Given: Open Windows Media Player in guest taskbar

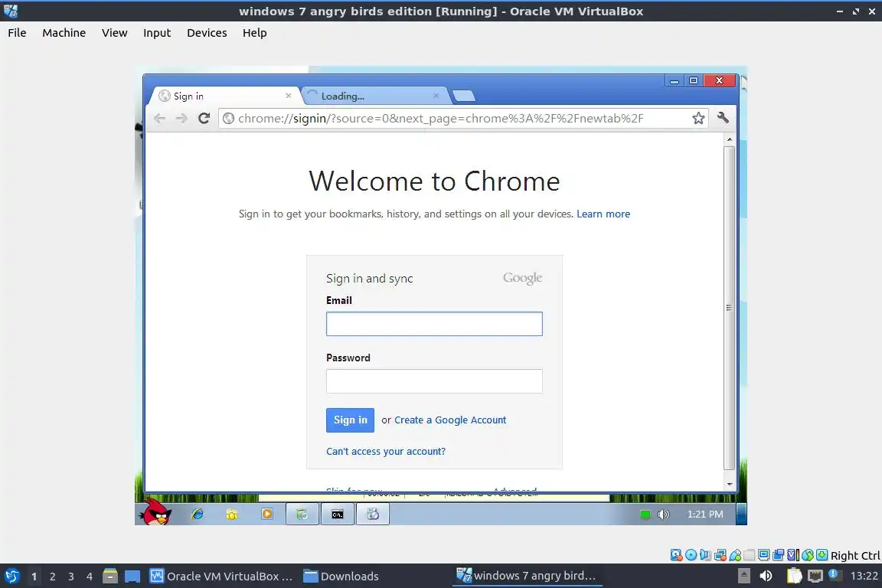Looking at the screenshot, I should point(267,514).
